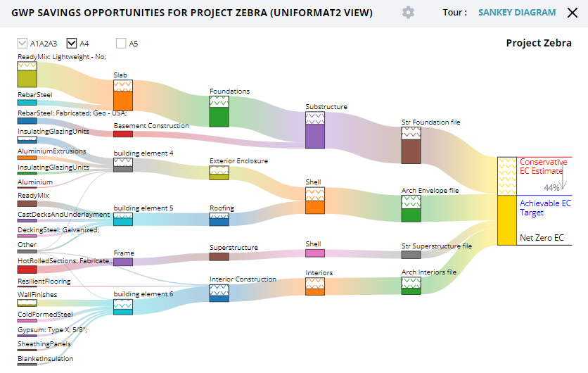Toggle the A1A2A3 checkbox
This screenshot has height=373, width=588.
22,44
